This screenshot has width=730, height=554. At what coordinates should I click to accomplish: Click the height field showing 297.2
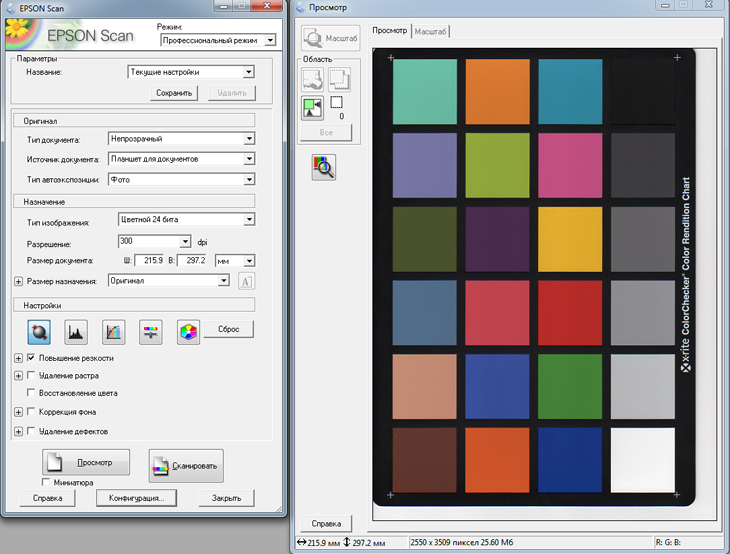(x=193, y=261)
